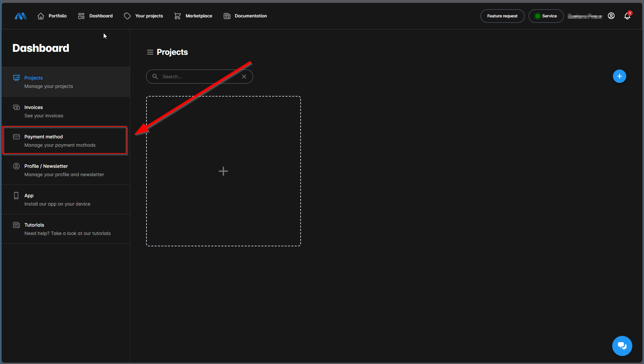
Task: Open the Portfolio nav item
Action: point(52,16)
